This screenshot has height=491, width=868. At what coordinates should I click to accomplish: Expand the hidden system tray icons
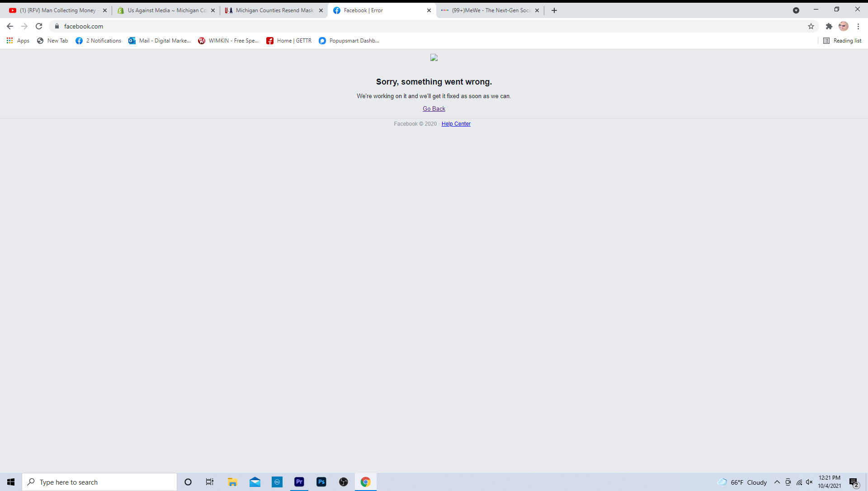777,482
